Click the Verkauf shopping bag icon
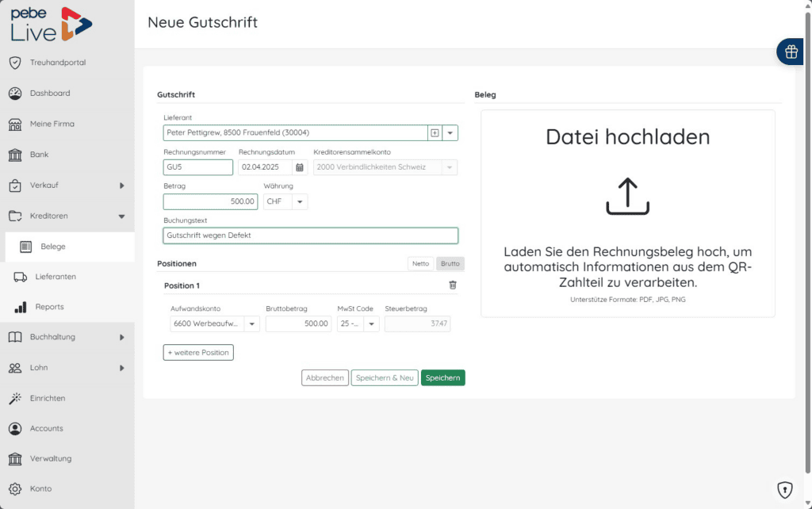The image size is (812, 509). (15, 186)
